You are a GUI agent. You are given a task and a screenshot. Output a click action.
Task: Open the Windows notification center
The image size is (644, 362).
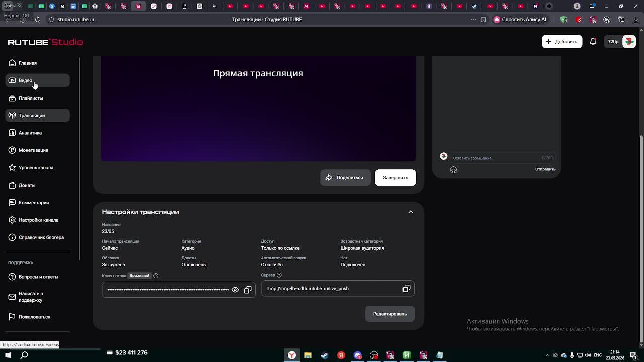click(633, 355)
